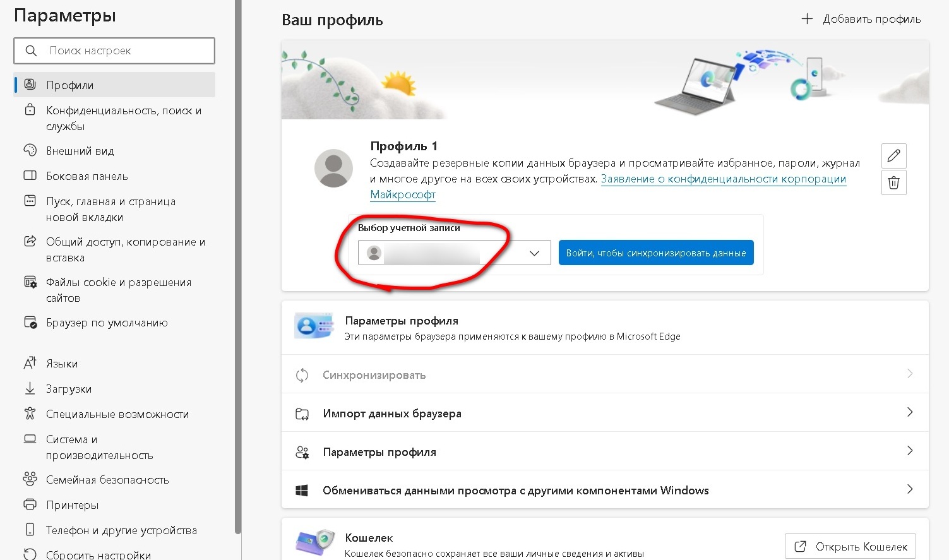Click Войти, чтобы синхронизировать данные

656,253
